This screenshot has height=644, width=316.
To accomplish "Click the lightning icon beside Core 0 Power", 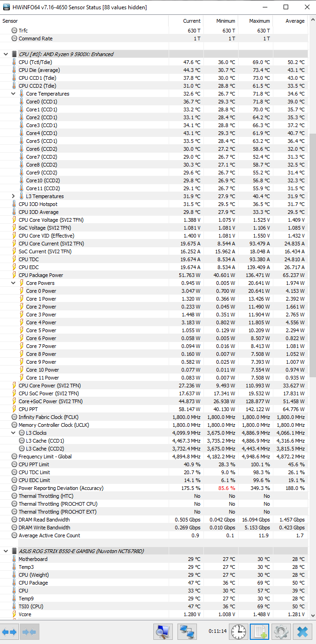I will tap(21, 291).
